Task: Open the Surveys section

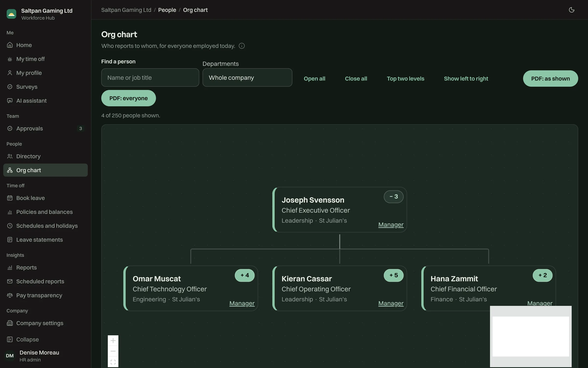Action: (x=46, y=87)
